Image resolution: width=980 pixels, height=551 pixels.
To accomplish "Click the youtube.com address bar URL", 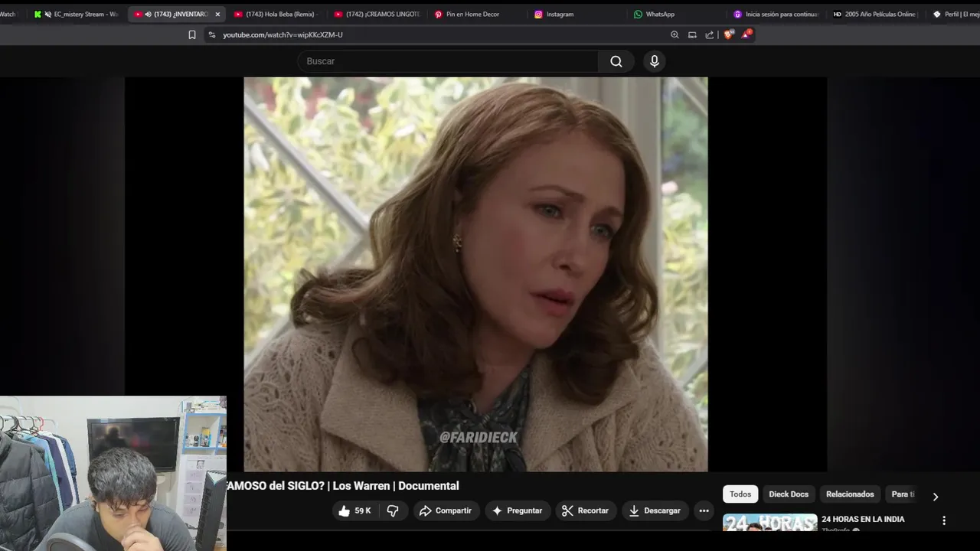I will 283,34.
